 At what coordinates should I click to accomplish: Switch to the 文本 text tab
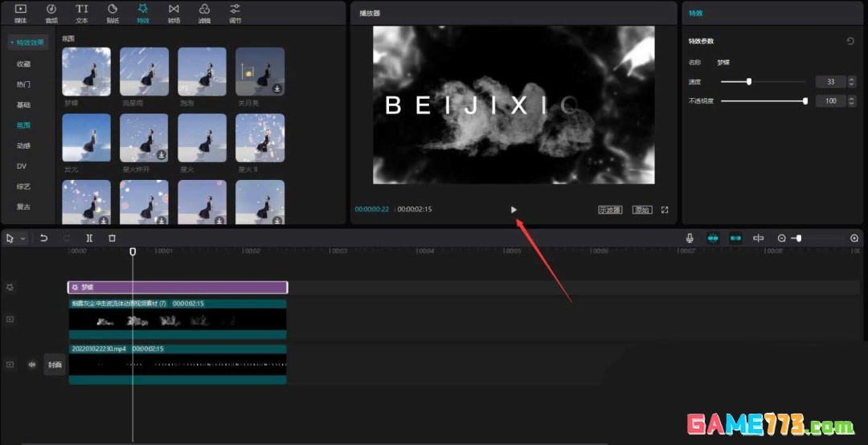[82, 14]
